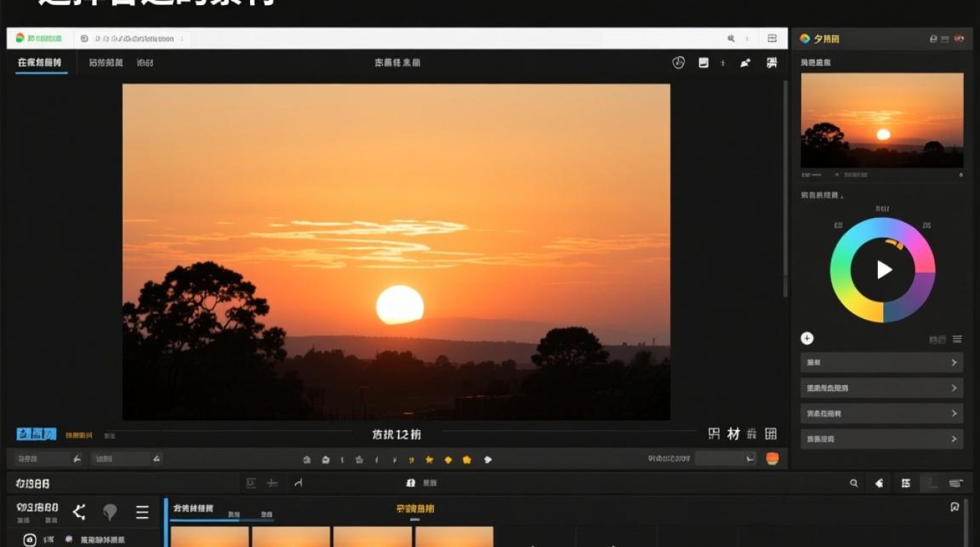Click the grid icon at the right end below the preview

coord(771,434)
